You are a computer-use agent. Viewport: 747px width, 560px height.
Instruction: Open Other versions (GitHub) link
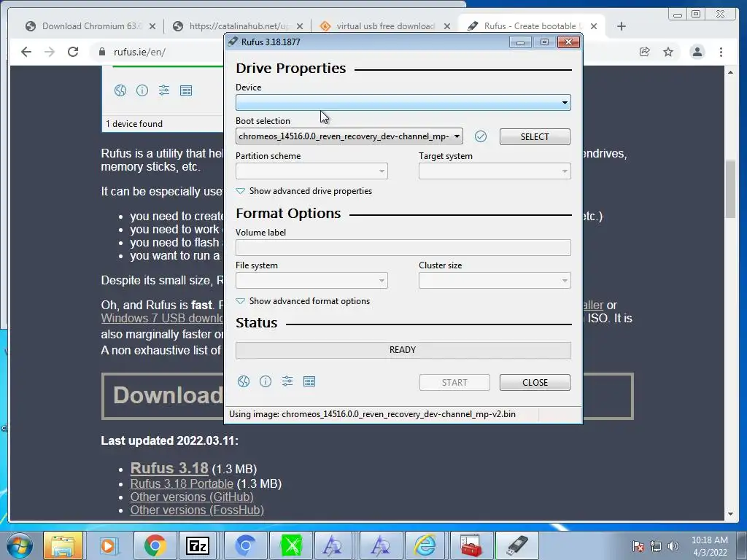(192, 497)
